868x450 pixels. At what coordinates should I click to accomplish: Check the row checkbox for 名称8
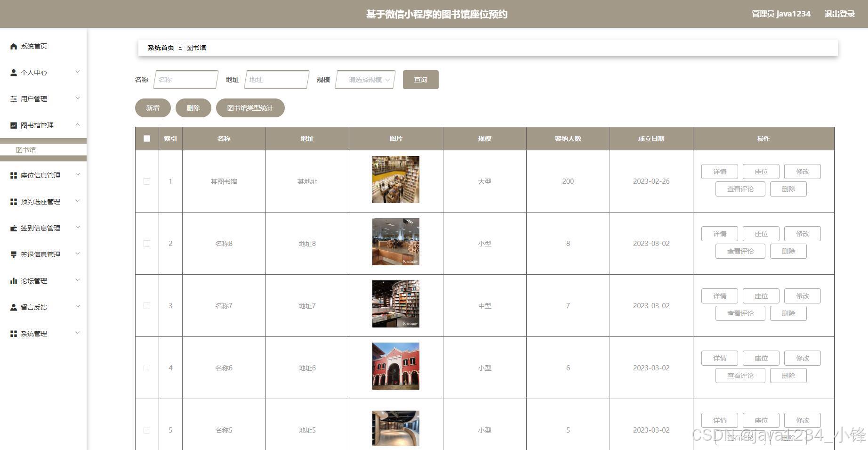click(147, 244)
